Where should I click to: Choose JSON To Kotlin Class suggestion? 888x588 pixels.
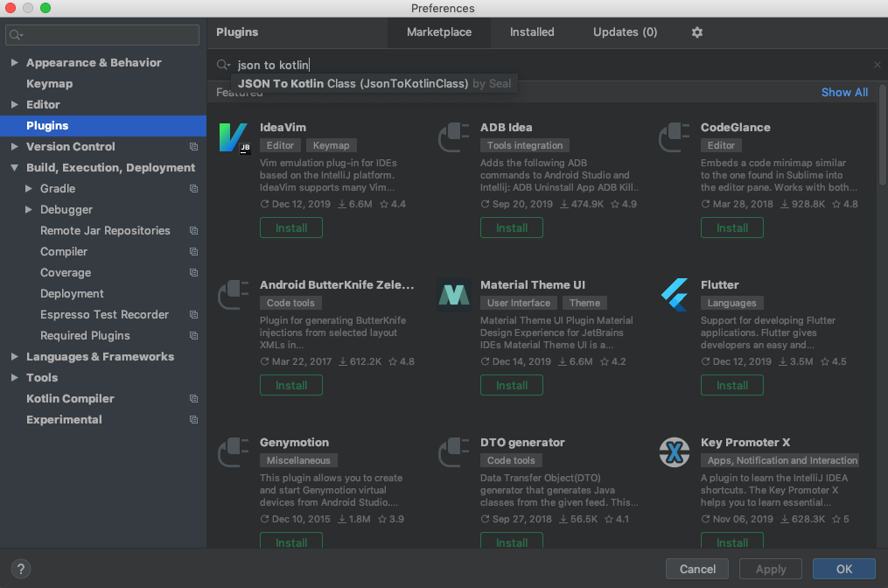click(374, 84)
